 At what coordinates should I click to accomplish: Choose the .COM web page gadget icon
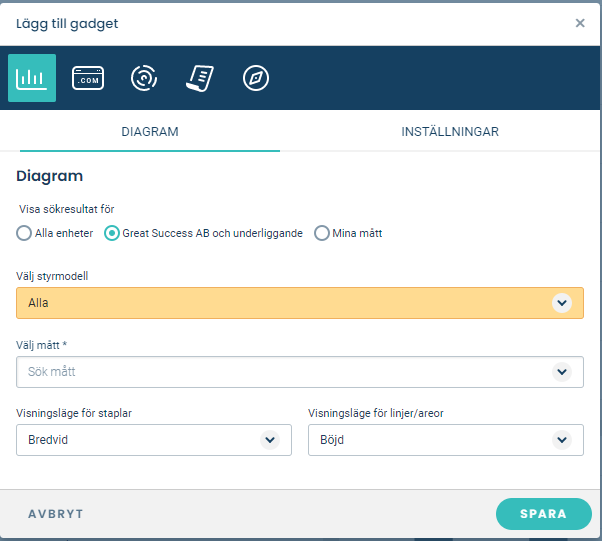pos(88,78)
